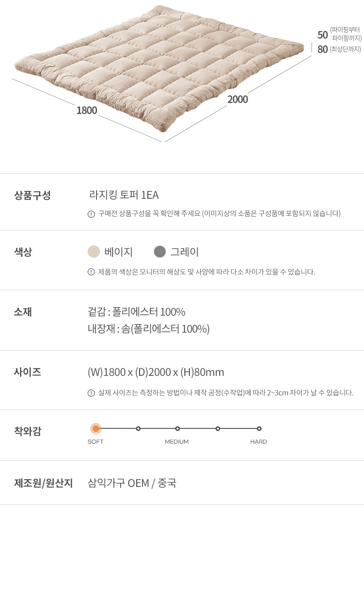Click the (W)1800 x (D)2000 x (H)80mm size text
364x603 pixels.
(156, 372)
